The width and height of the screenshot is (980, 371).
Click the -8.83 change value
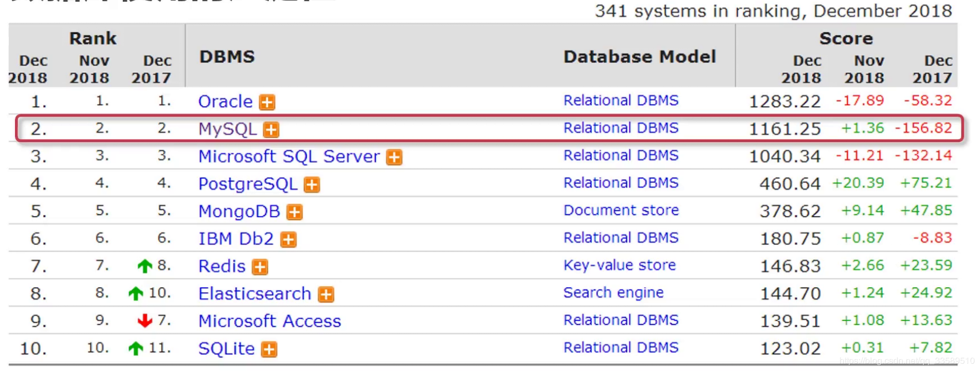click(x=933, y=238)
